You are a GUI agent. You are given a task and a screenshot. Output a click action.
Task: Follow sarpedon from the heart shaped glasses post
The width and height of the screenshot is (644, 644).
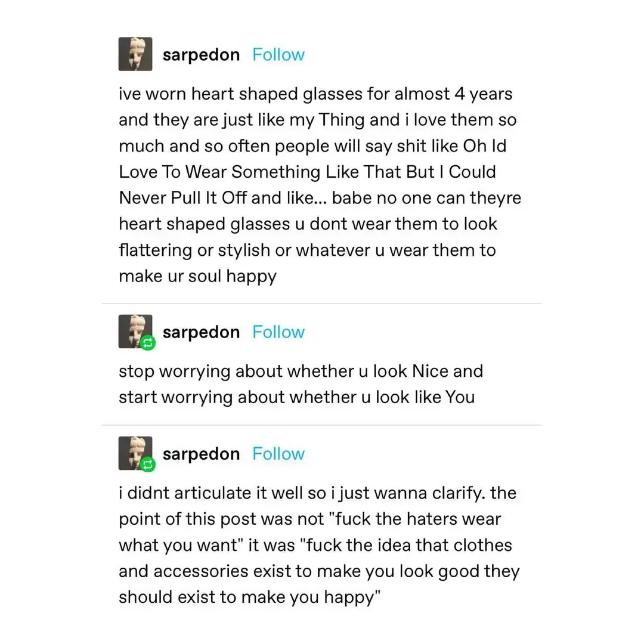pyautogui.click(x=278, y=55)
